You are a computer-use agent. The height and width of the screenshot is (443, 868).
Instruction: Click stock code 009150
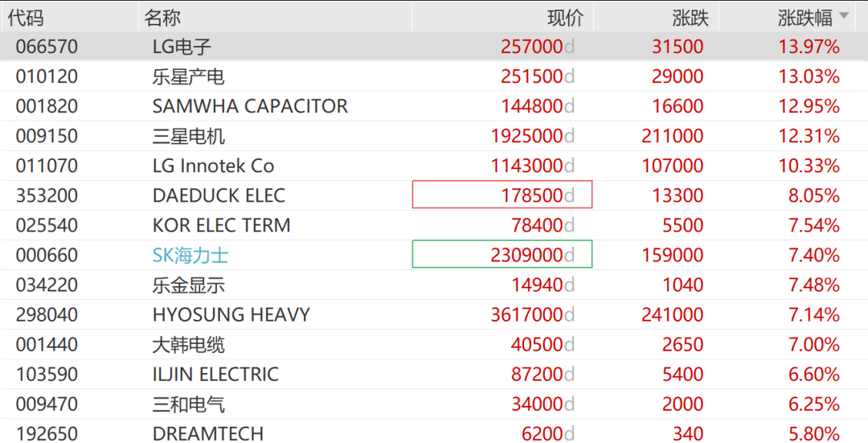(x=47, y=136)
